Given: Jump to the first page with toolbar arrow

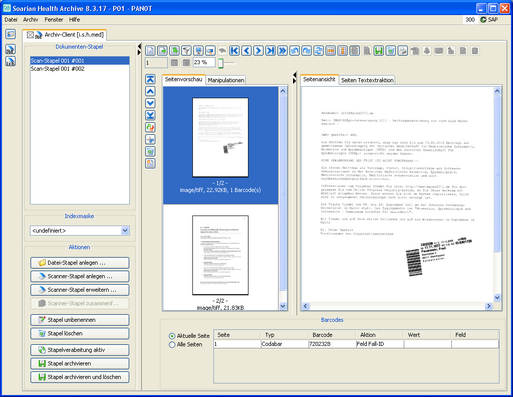Looking at the screenshot, I should click(234, 51).
